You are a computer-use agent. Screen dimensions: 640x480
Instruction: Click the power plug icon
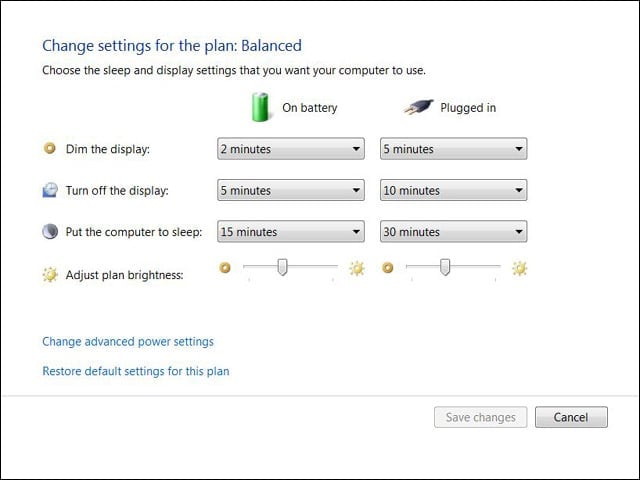(418, 107)
